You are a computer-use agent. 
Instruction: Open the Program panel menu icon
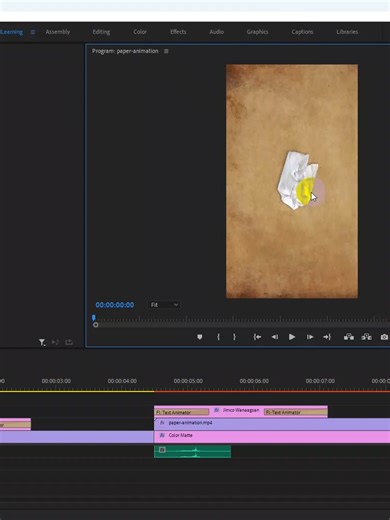[x=166, y=51]
